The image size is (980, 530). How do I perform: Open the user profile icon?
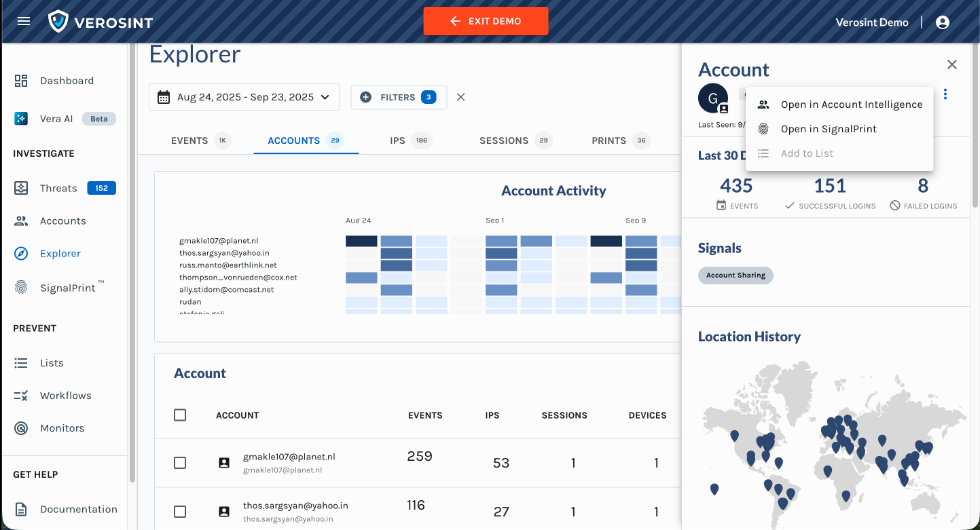coord(942,22)
